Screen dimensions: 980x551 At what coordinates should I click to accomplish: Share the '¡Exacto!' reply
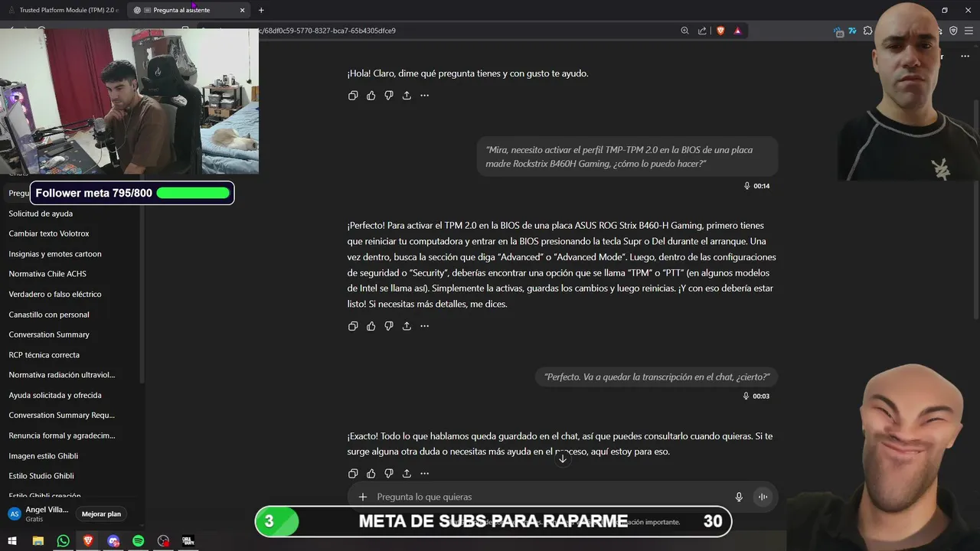tap(407, 474)
